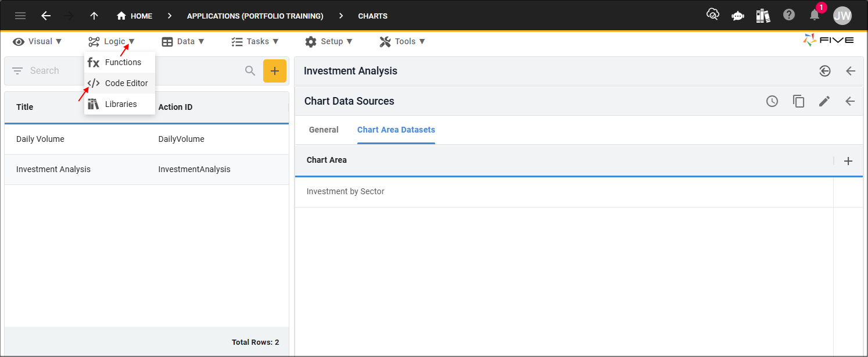868x357 pixels.
Task: Open the Setup menu
Action: click(329, 41)
